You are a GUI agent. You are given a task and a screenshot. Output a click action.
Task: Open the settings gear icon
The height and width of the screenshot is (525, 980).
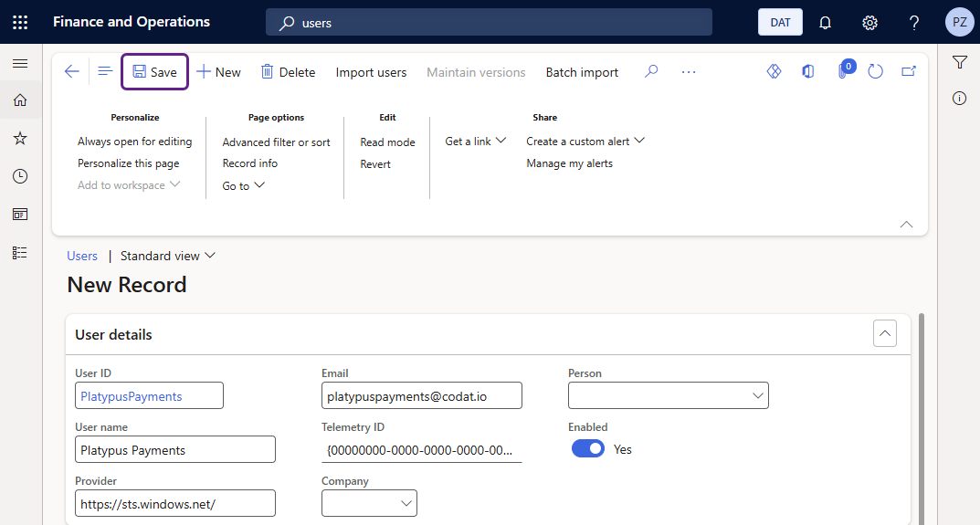pyautogui.click(x=869, y=22)
